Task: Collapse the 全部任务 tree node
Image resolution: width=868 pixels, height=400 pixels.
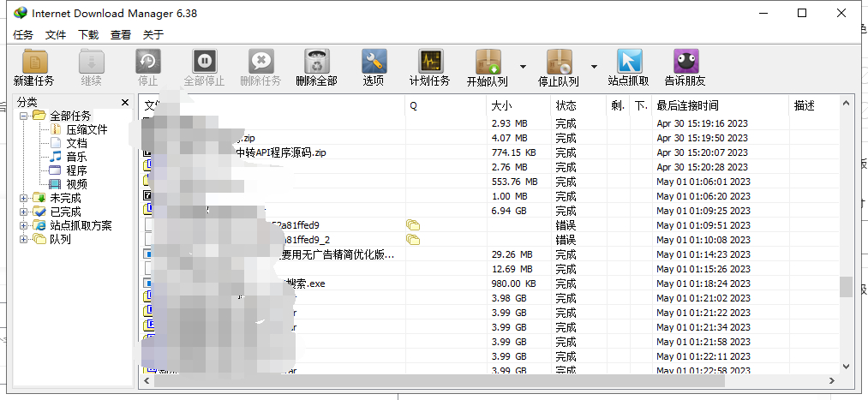Action: click(x=23, y=116)
